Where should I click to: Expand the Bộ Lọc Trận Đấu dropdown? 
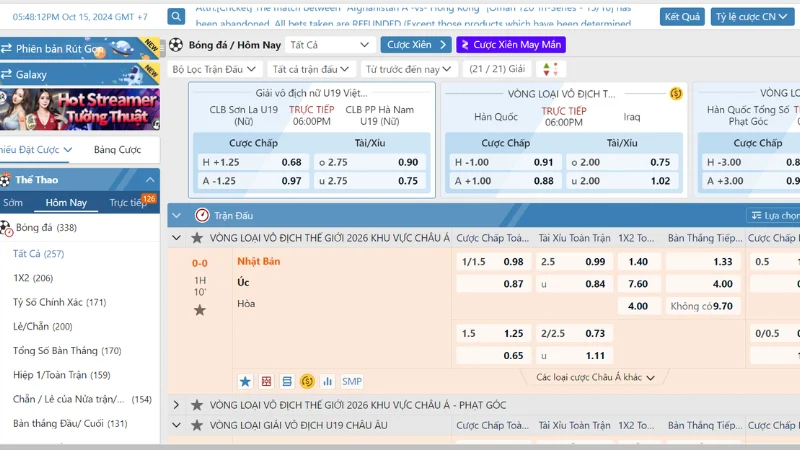tap(215, 69)
